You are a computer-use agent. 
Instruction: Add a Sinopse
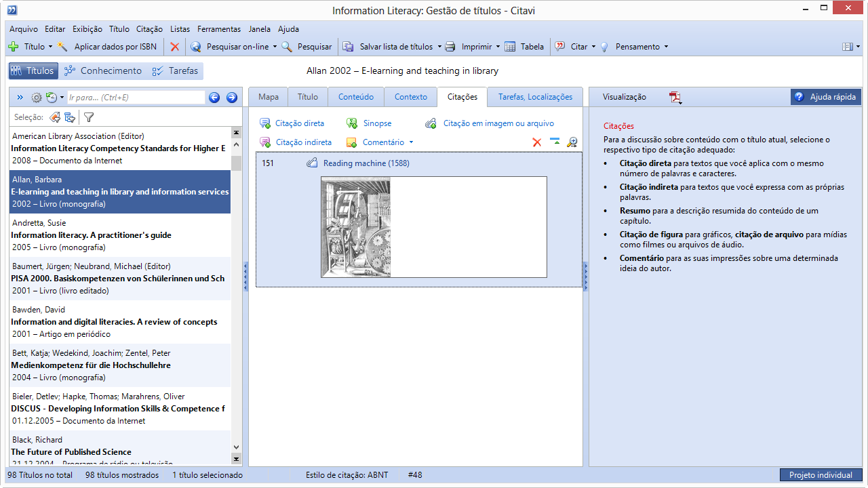(369, 123)
